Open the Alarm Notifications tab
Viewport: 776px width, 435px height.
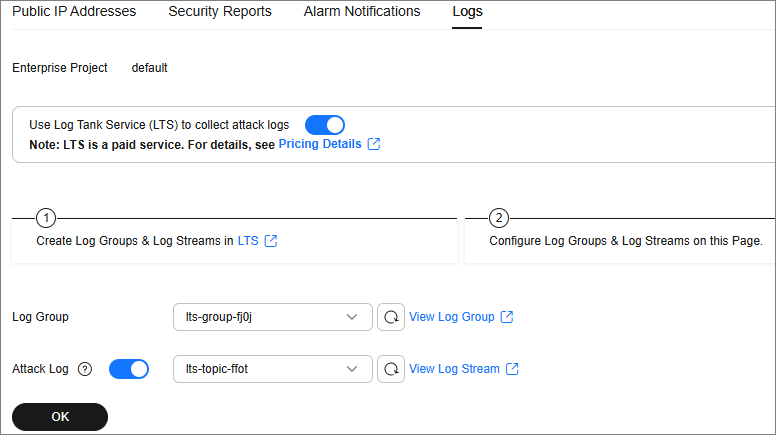coord(362,11)
